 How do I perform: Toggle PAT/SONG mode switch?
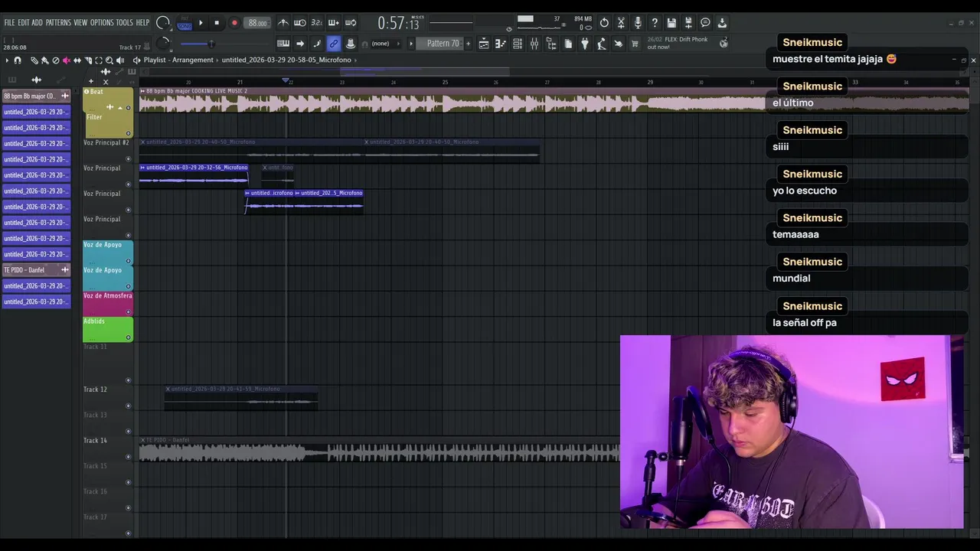(x=185, y=23)
